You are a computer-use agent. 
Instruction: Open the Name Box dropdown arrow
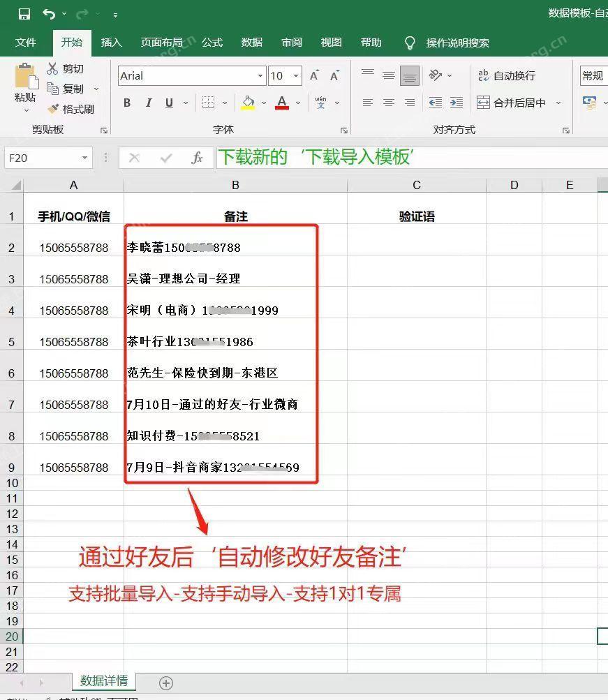pos(85,158)
